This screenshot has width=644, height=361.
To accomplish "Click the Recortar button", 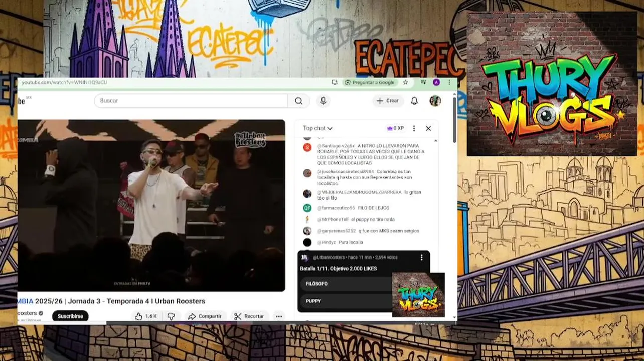I will pyautogui.click(x=249, y=316).
